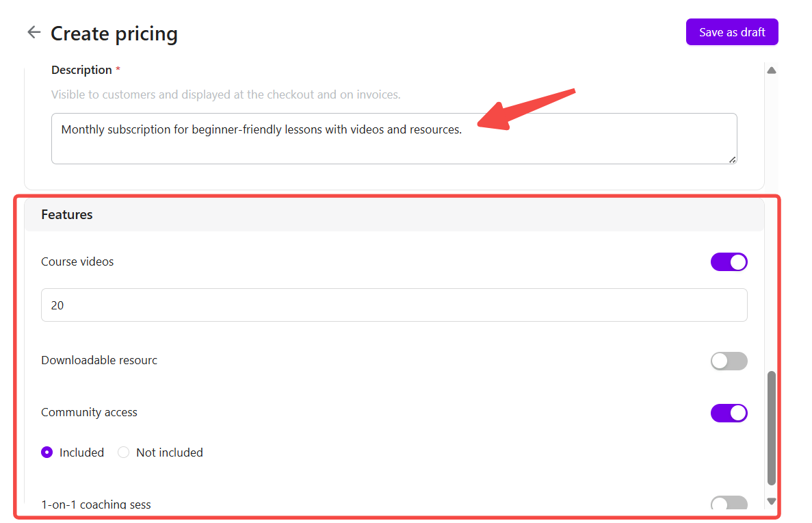The height and width of the screenshot is (523, 812).
Task: Disable the Course videos toggle
Action: click(x=729, y=262)
